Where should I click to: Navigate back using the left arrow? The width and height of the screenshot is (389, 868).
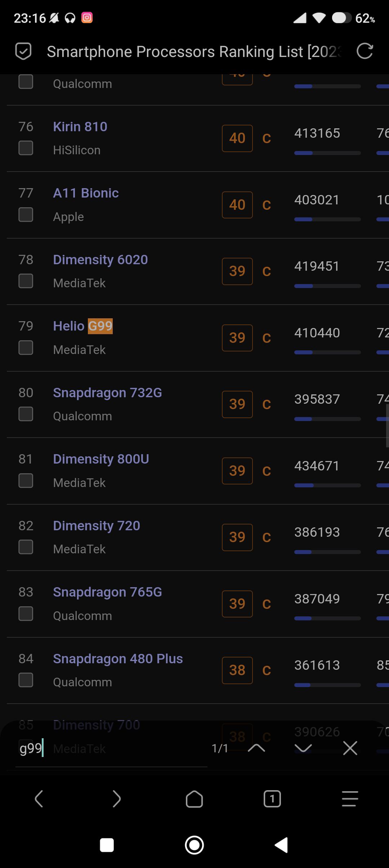tap(39, 799)
